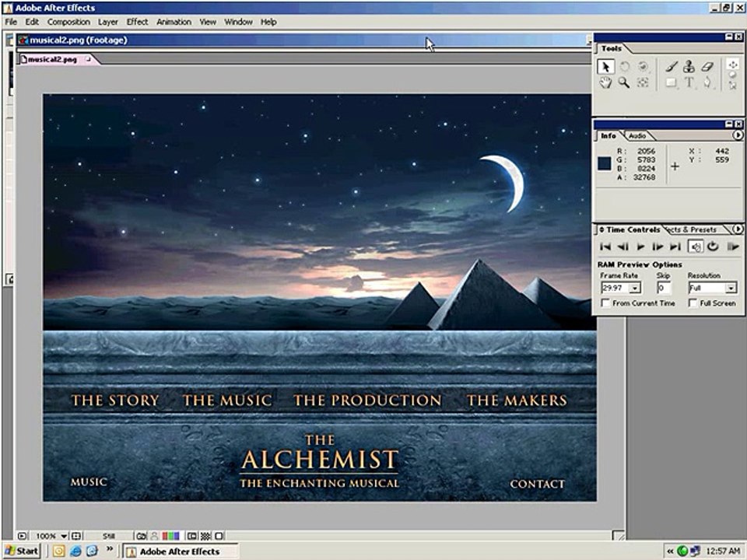The height and width of the screenshot is (560, 747).
Task: Open the Layer menu
Action: coord(108,22)
